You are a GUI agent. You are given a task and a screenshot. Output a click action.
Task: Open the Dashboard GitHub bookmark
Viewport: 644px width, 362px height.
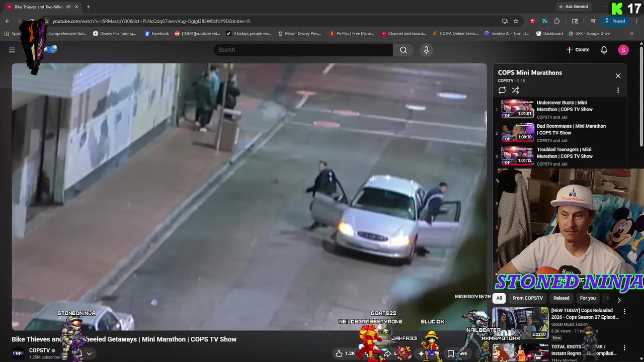549,34
